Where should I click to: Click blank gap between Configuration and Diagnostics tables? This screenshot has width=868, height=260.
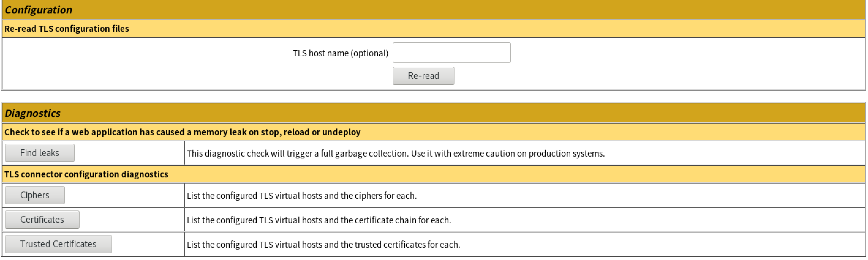(x=434, y=97)
